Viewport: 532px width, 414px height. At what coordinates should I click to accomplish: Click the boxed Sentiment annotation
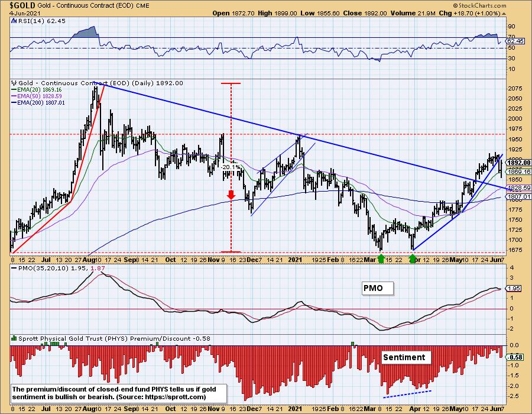(x=404, y=357)
